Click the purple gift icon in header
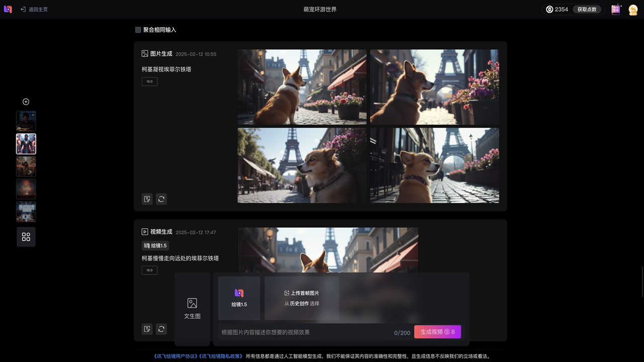 point(616,10)
